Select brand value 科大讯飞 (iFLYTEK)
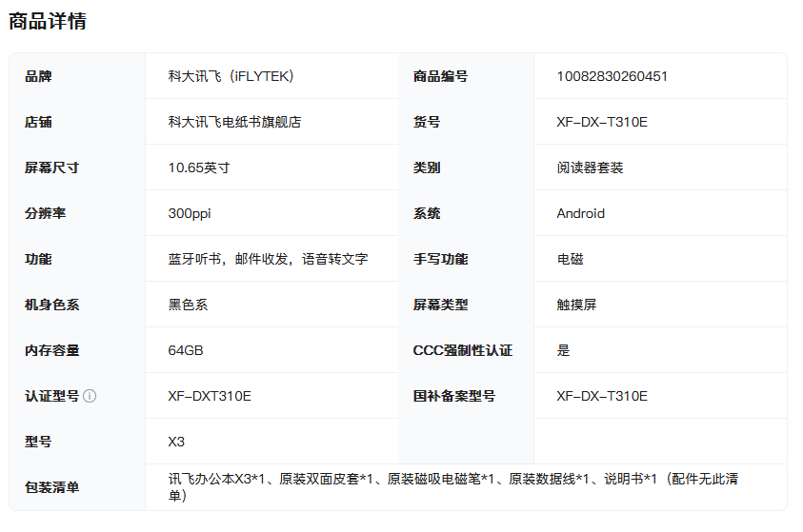 [x=231, y=76]
